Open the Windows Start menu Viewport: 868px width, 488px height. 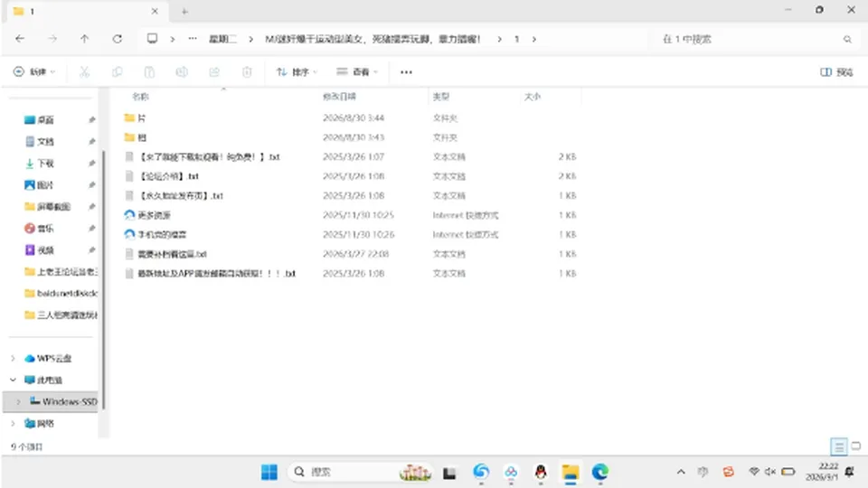coord(269,472)
